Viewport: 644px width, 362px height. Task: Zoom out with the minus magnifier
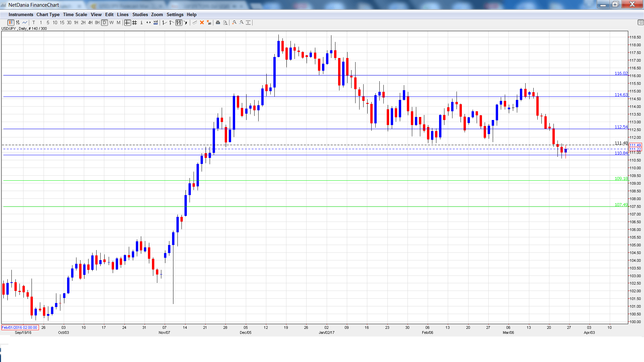pos(241,22)
